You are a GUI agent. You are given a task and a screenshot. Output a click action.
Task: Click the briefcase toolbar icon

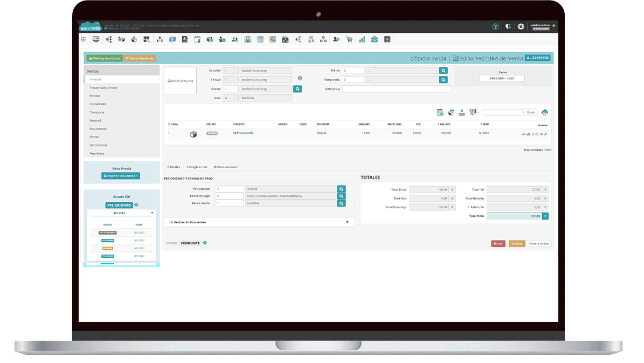[x=375, y=39]
